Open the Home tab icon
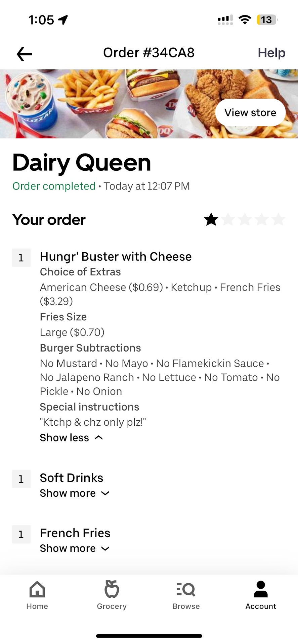This screenshot has width=298, height=644. [x=37, y=589]
